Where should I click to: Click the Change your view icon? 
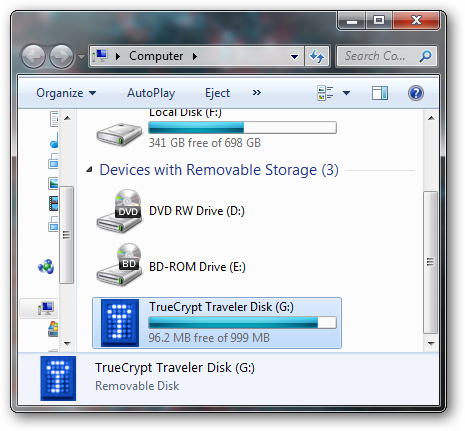tap(325, 93)
